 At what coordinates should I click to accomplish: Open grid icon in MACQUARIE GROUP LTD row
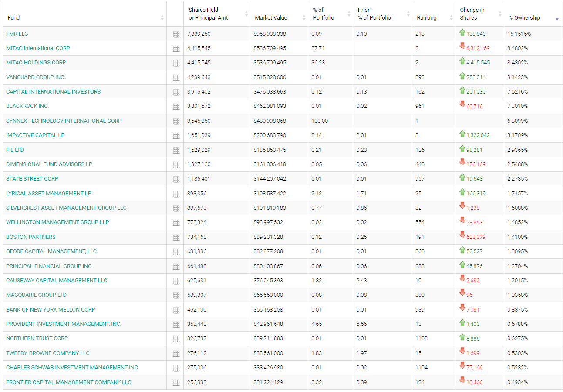click(x=176, y=295)
